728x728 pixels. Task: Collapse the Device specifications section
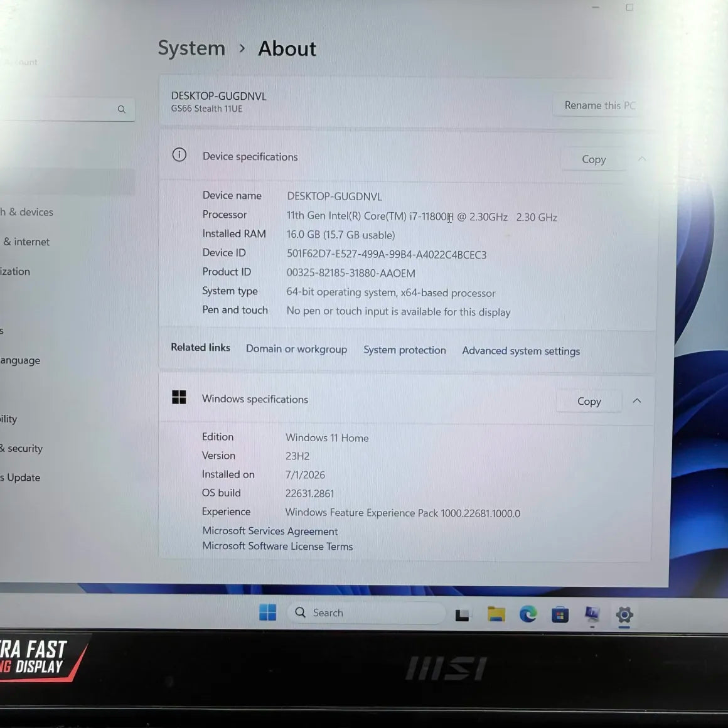[641, 159]
